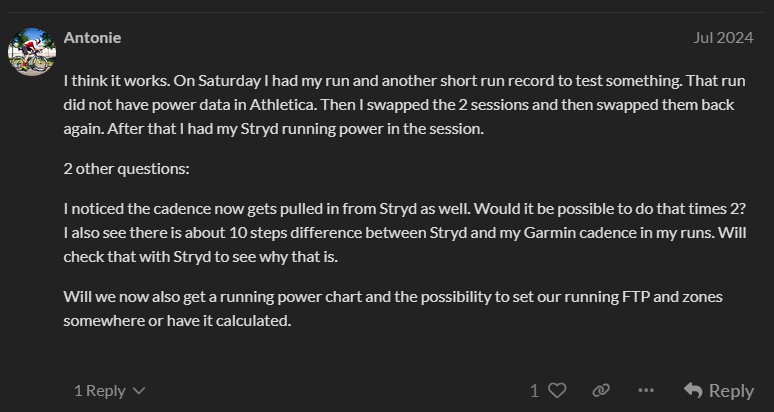Image resolution: width=774 pixels, height=412 pixels.
Task: Like the post with the heart icon
Action: click(x=557, y=391)
